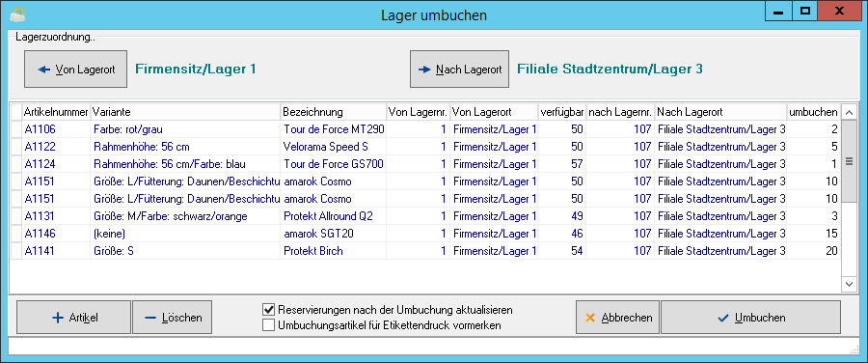Screen dimensions: 868x363
Task: Click the row selector for A1141
Action: [x=16, y=250]
